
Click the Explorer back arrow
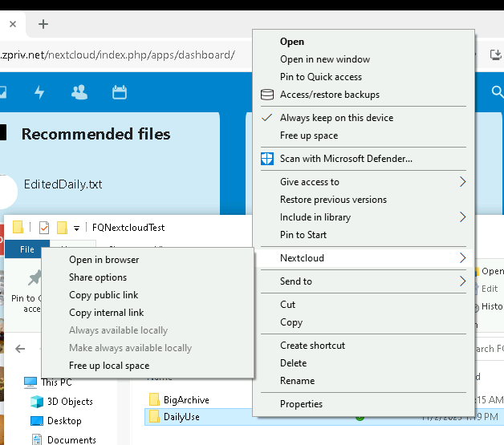click(x=21, y=349)
